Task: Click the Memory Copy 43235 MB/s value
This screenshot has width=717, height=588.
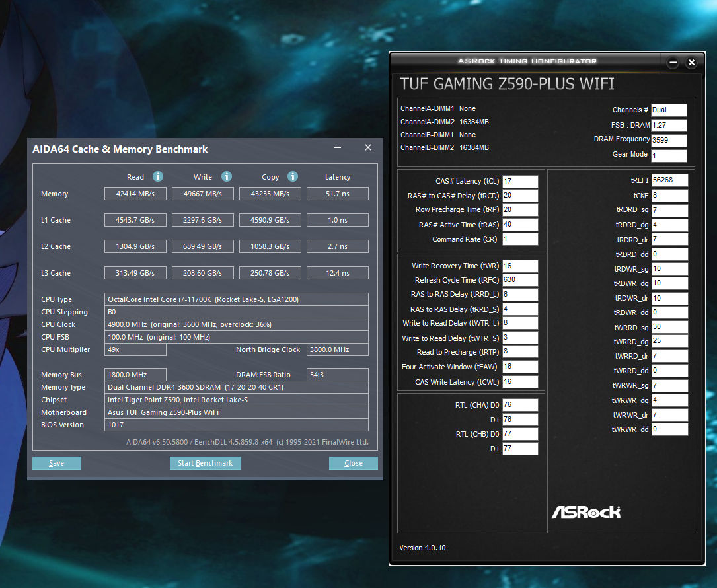Action: pos(270,194)
